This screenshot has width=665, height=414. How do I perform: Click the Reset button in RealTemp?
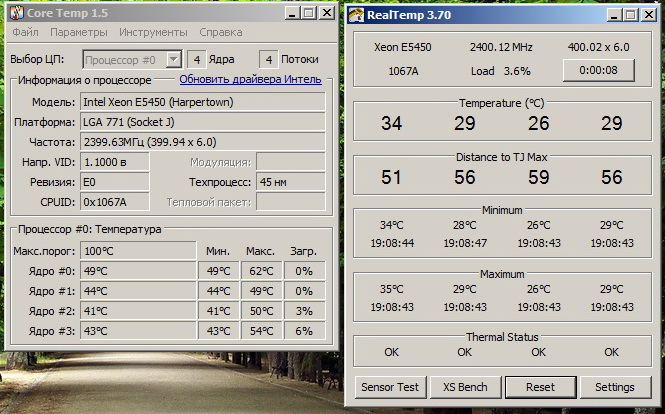click(x=540, y=387)
